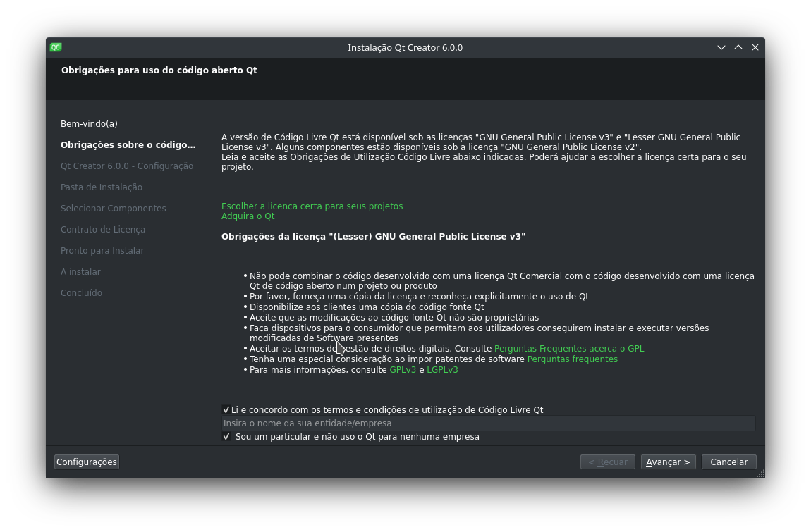This screenshot has width=811, height=532.
Task: Toggle the individual non-company user checkbox
Action: coord(226,437)
